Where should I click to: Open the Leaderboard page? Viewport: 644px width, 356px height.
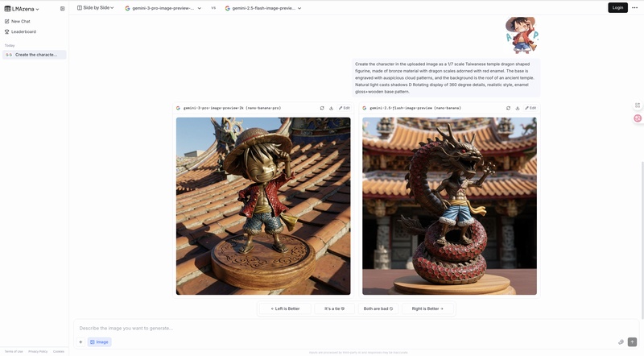click(x=23, y=31)
